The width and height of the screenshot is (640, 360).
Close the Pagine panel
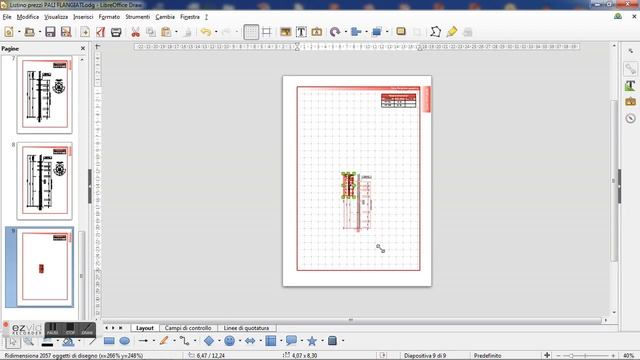[x=83, y=48]
